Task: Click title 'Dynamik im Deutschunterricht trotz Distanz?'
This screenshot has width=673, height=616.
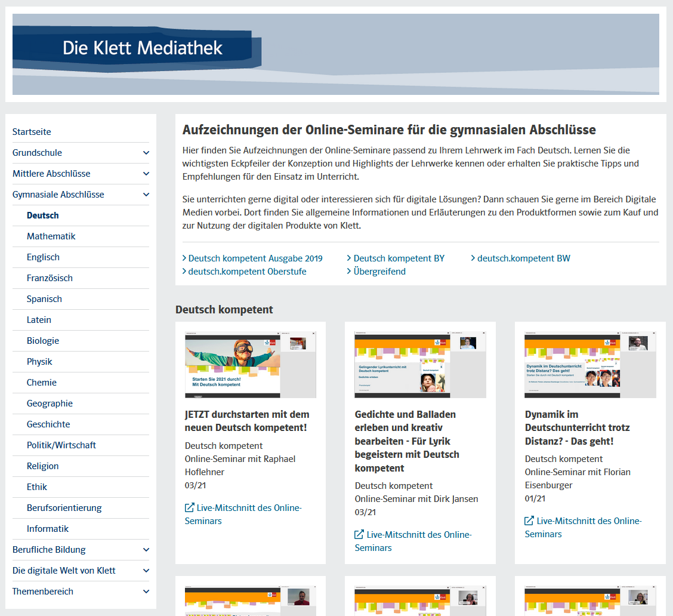Action: 578,428
